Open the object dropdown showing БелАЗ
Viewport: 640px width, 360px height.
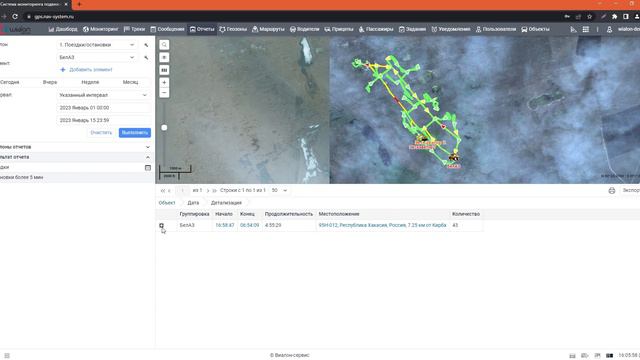(x=97, y=58)
